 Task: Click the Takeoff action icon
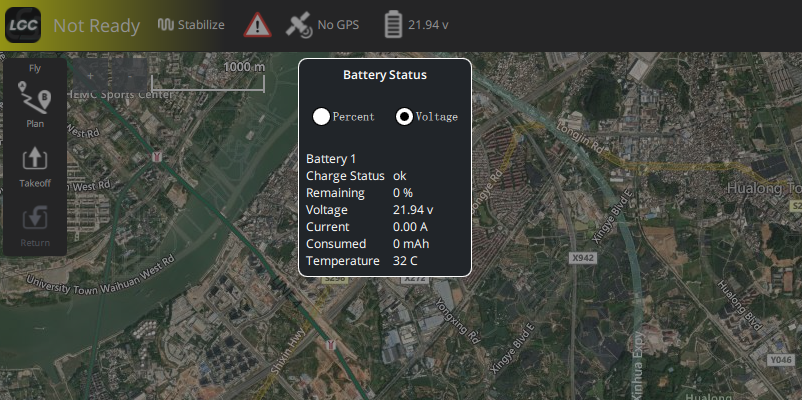pyautogui.click(x=35, y=158)
